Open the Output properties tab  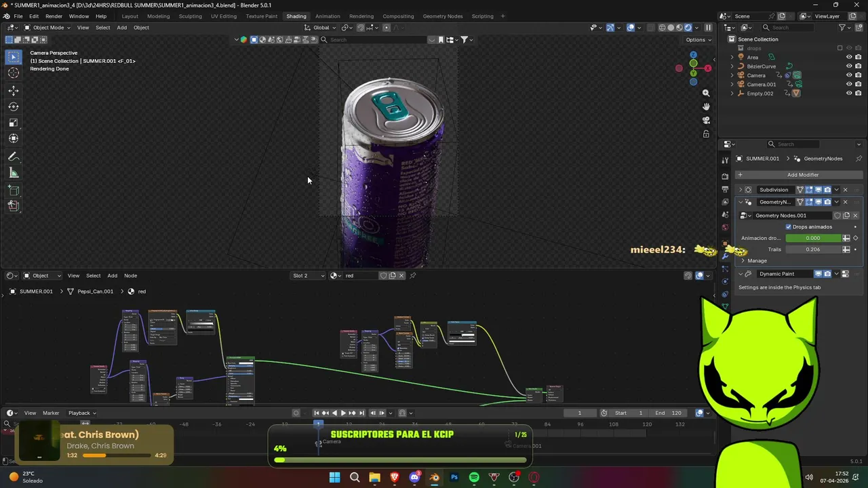point(725,189)
